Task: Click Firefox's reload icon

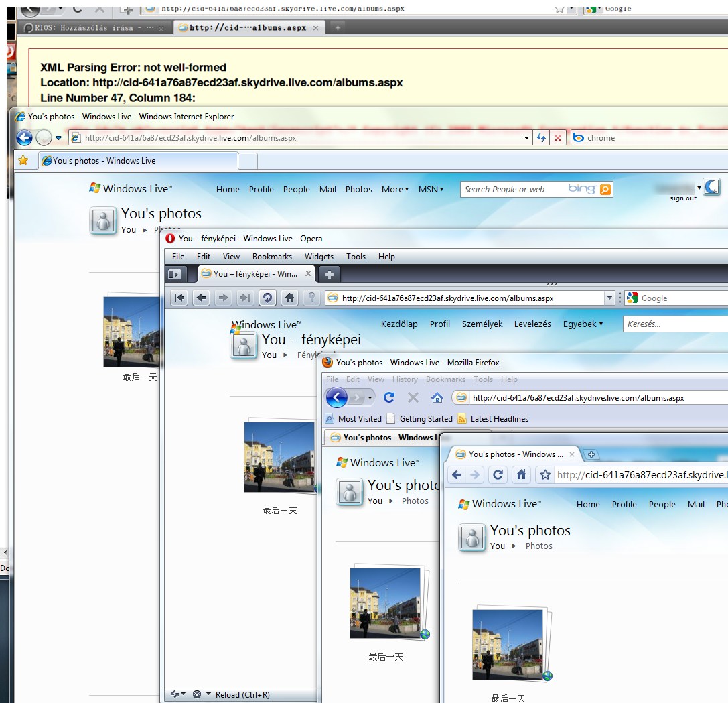Action: [x=389, y=397]
